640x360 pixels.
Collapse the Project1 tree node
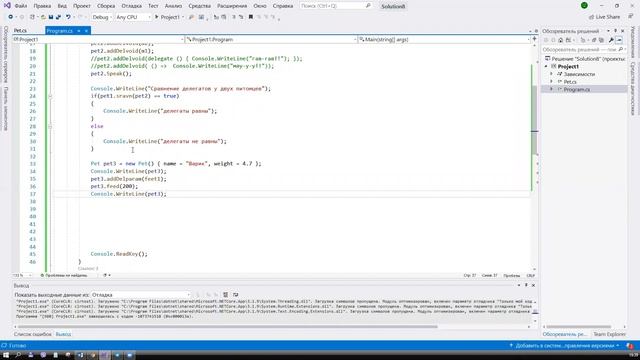click(x=546, y=67)
